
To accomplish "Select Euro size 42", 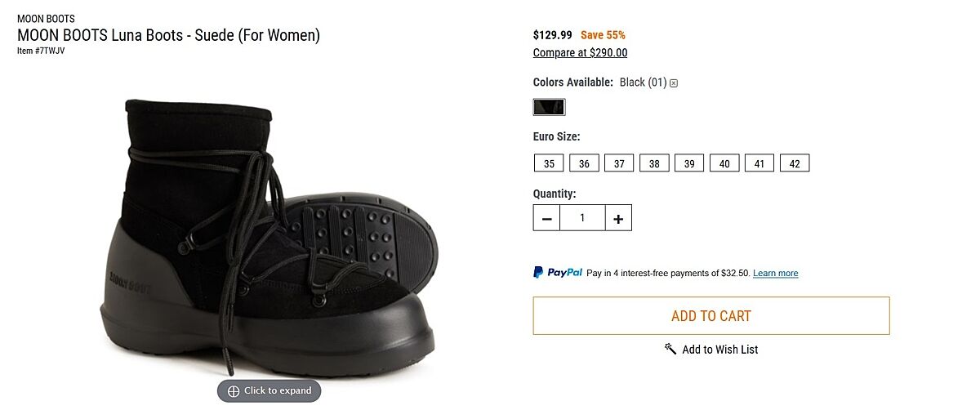I will coord(795,163).
